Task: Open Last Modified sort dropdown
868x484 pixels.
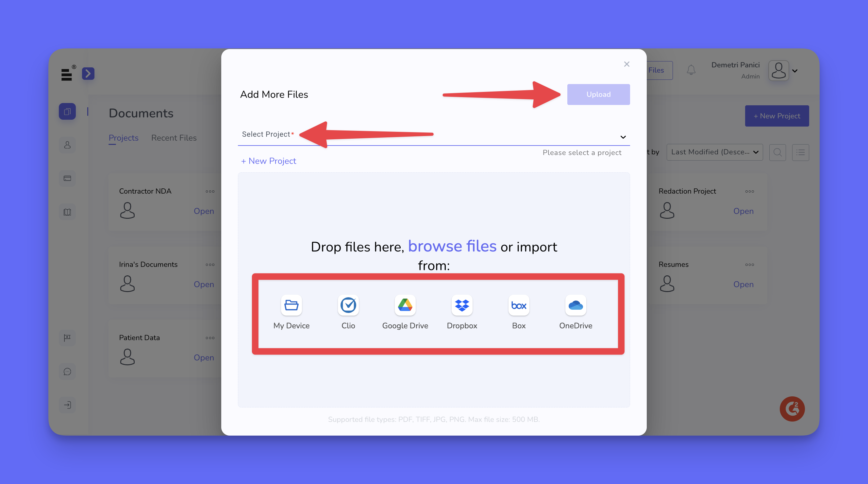Action: (x=714, y=152)
